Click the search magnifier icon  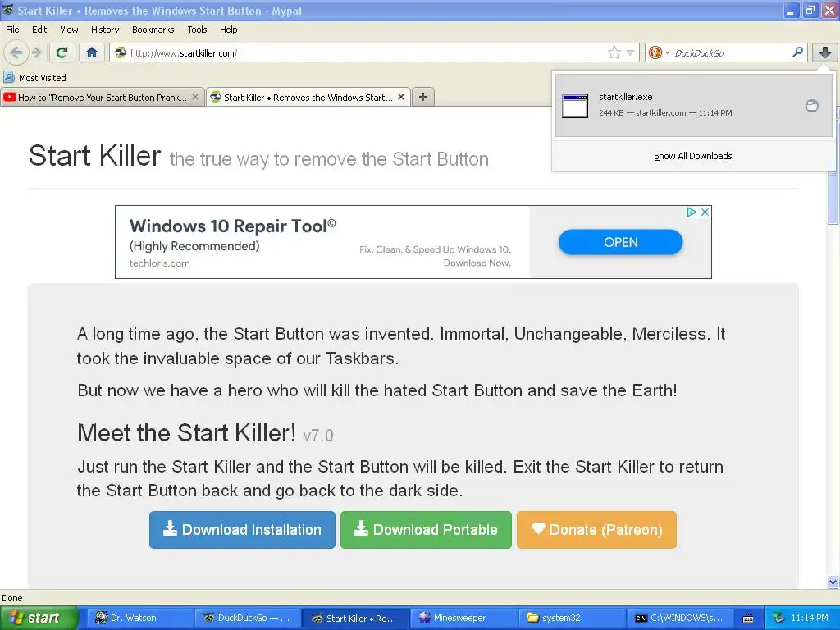pos(797,52)
